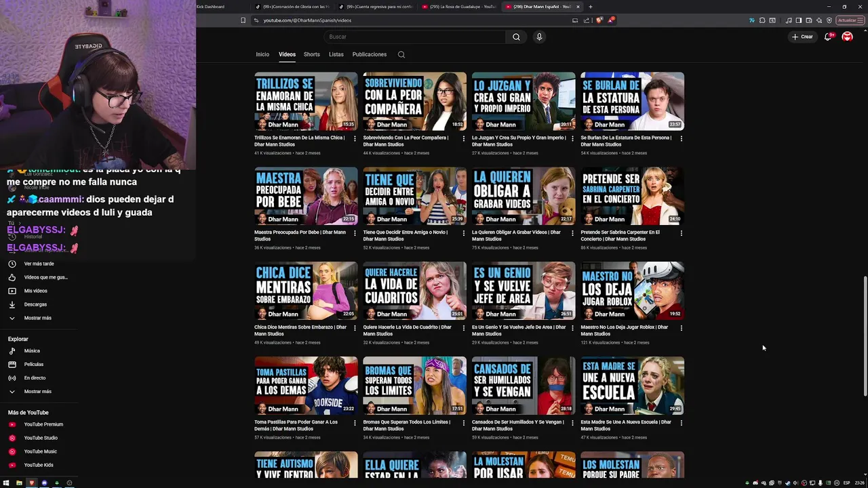Open Brave VPN shield icon
This screenshot has height=488, width=868.
(x=828, y=20)
